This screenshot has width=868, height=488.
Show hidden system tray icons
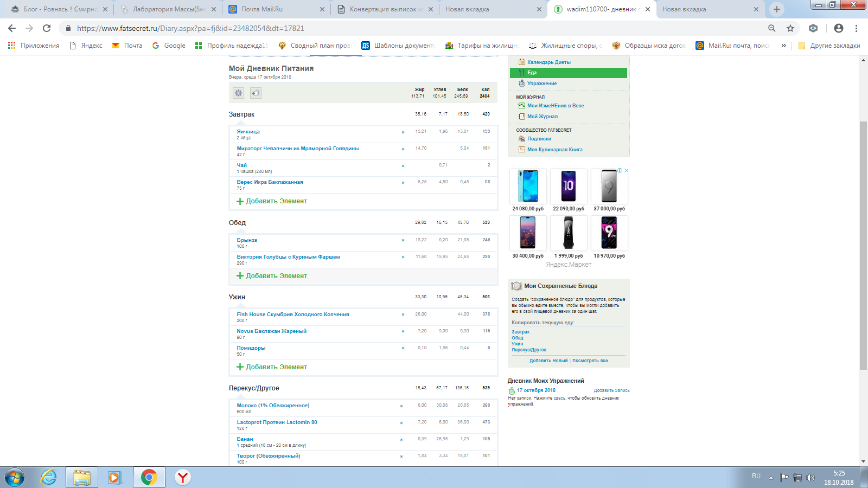(x=771, y=477)
